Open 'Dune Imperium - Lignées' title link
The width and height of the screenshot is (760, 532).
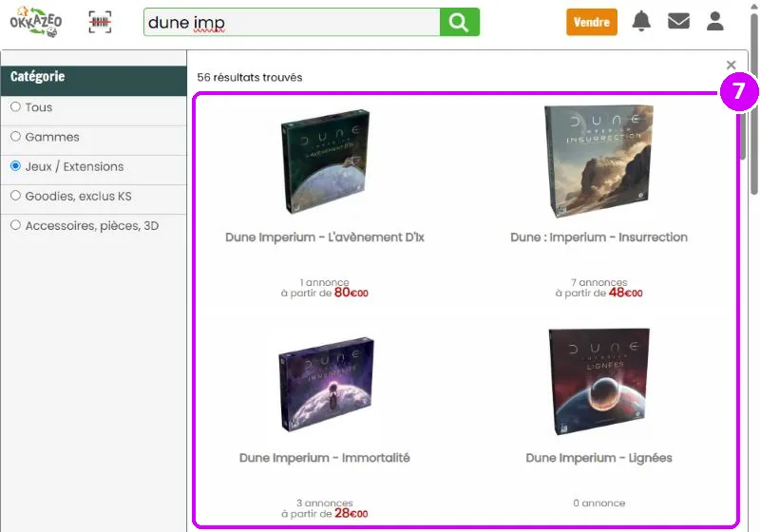tap(599, 458)
